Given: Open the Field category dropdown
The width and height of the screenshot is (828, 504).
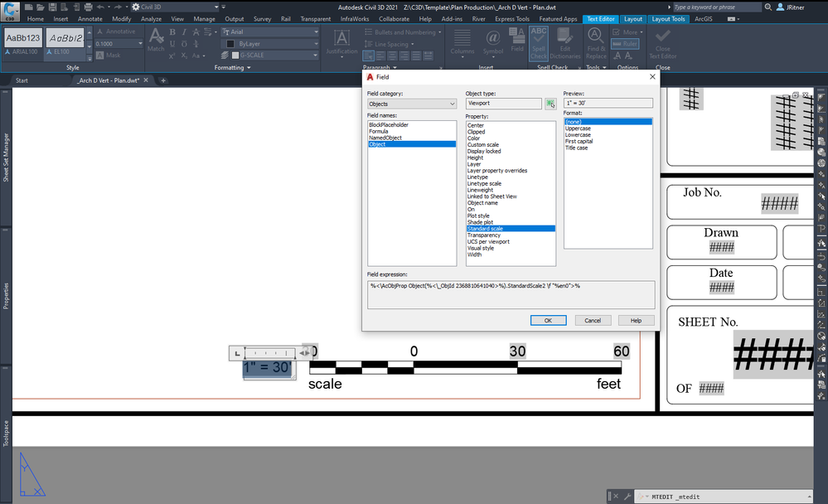Looking at the screenshot, I should (x=453, y=103).
